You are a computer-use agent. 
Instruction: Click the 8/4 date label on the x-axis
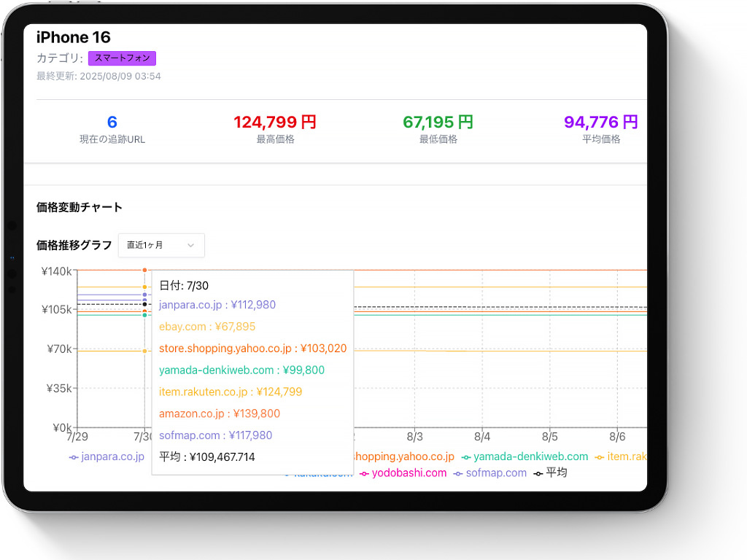[x=482, y=437]
